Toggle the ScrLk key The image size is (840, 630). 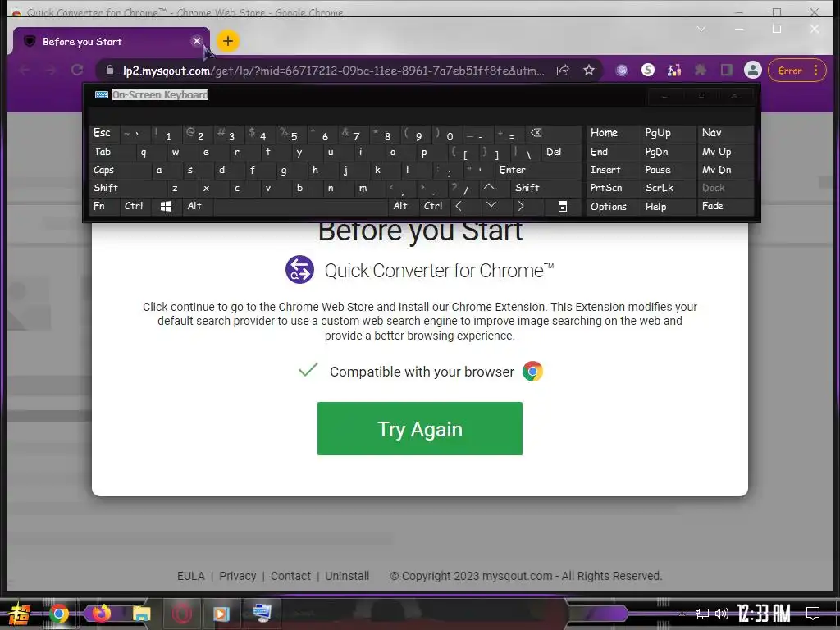point(668,188)
